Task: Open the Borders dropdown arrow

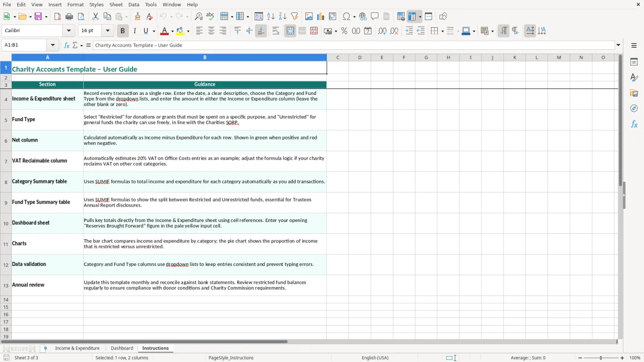Action: (x=442, y=31)
